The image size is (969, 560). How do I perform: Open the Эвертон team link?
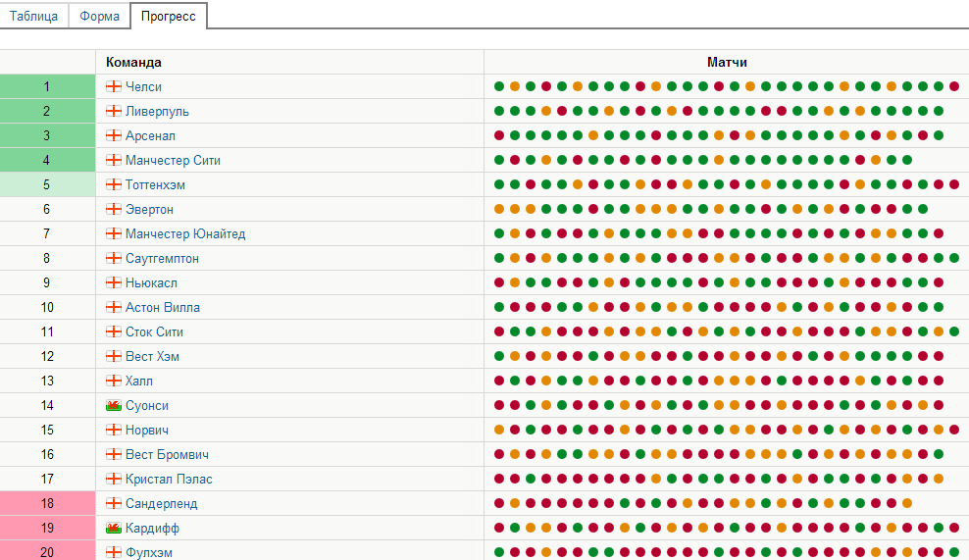tap(149, 209)
